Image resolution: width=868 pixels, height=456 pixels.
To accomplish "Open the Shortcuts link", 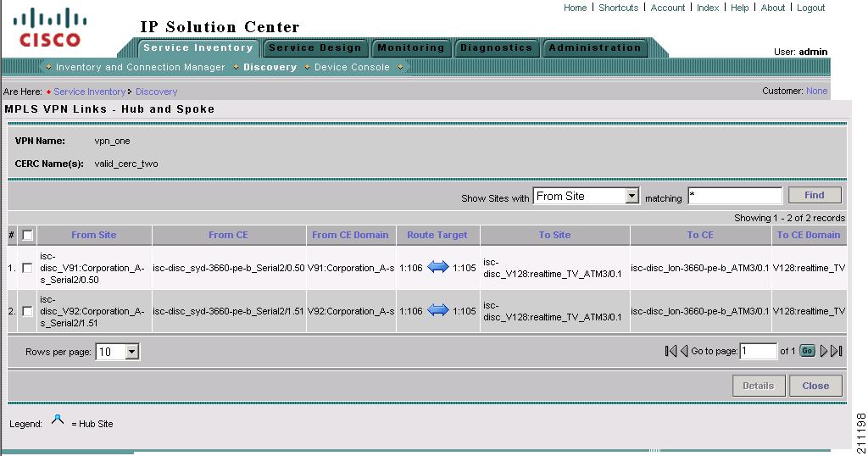I will (618, 8).
